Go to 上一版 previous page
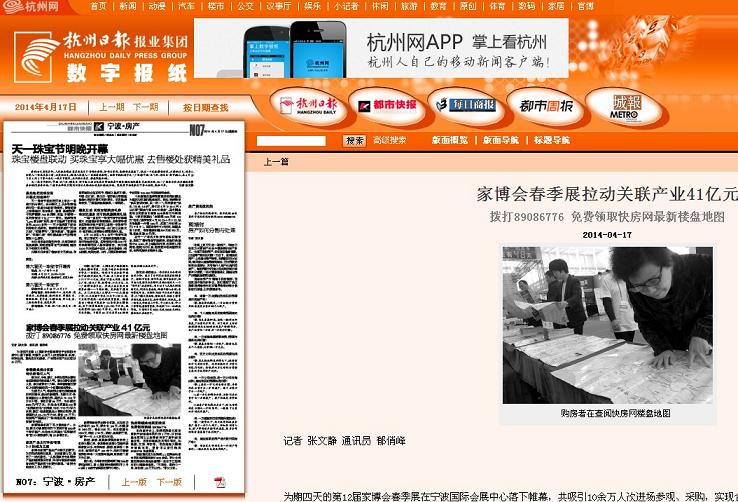738x502 pixels. 134,482
